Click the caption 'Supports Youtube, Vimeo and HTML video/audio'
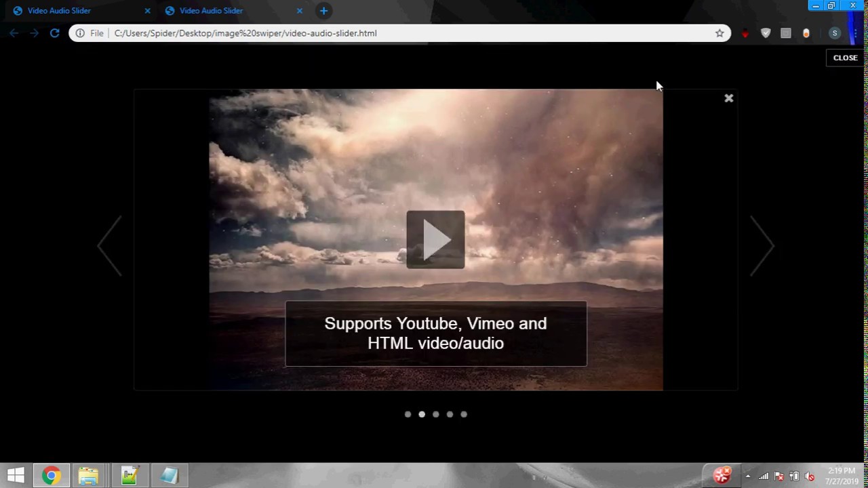Viewport: 868px width, 488px height. pyautogui.click(x=435, y=333)
